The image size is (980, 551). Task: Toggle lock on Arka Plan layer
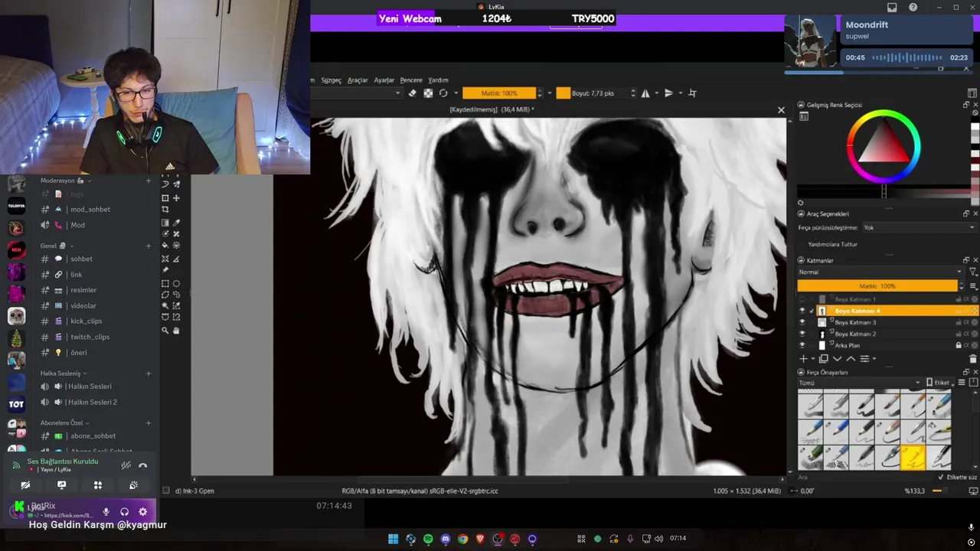point(959,345)
